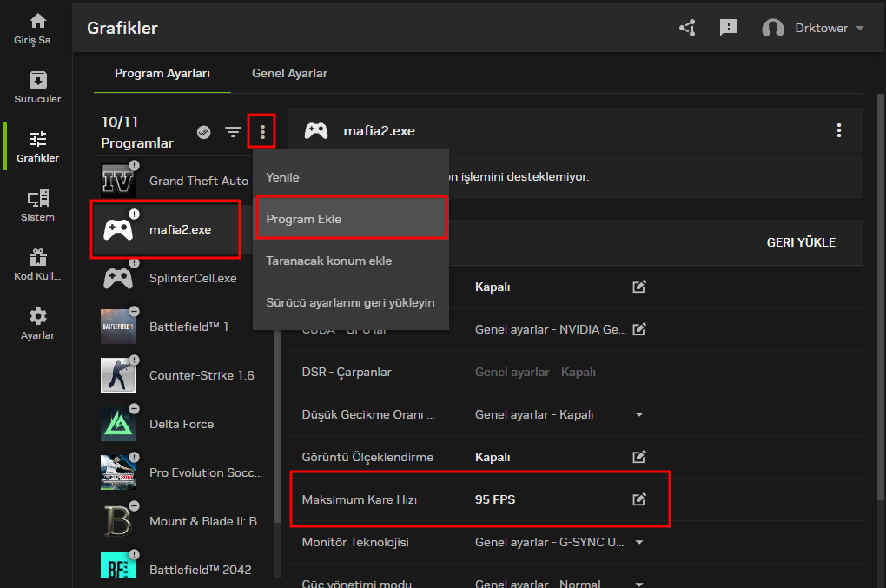This screenshot has height=588, width=886.
Task: Click the Mount & Blade B logo
Action: 118,521
